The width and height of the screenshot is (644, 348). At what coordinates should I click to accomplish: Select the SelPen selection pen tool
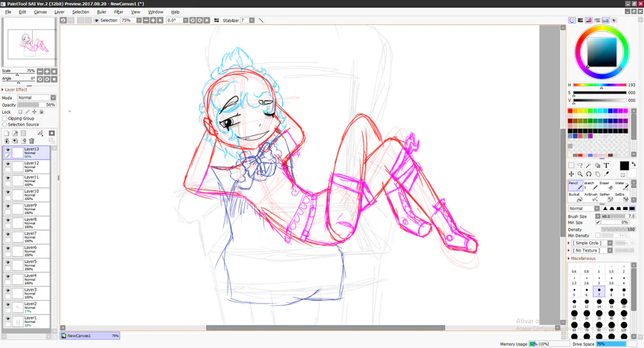[x=605, y=197]
